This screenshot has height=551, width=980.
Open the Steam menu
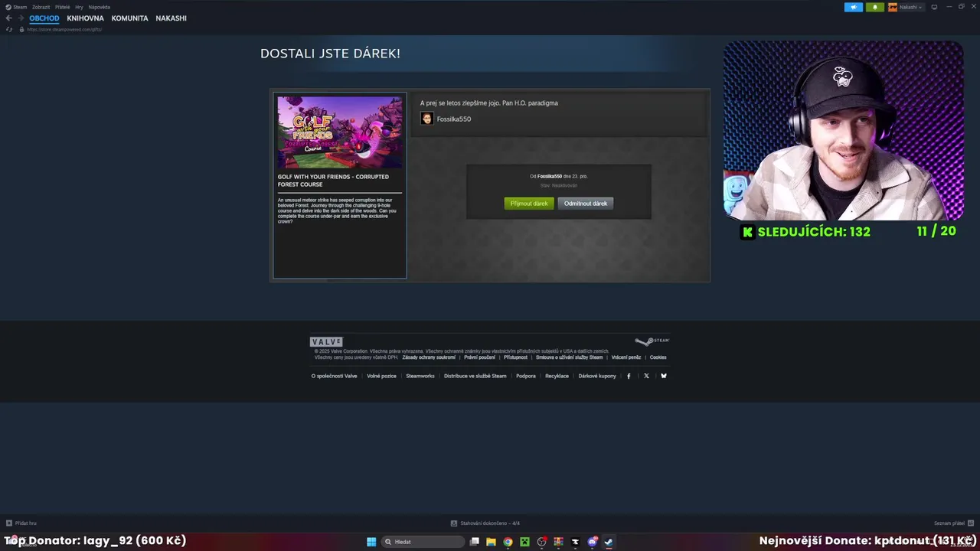click(20, 7)
